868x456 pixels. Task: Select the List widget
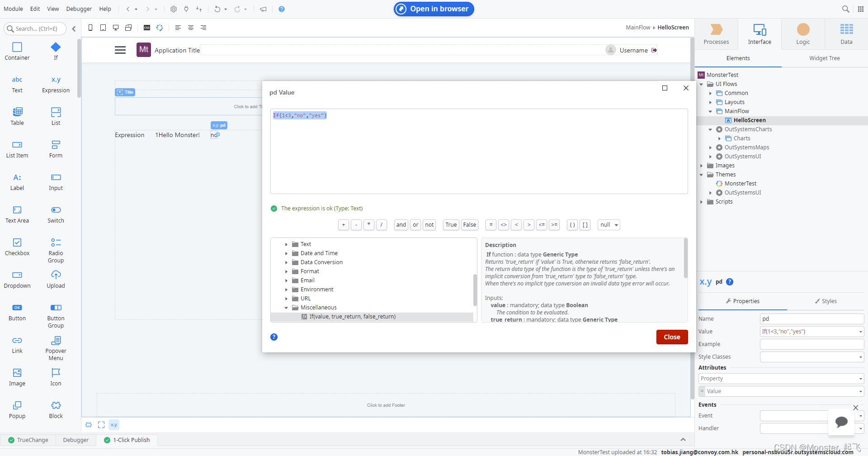click(56, 116)
